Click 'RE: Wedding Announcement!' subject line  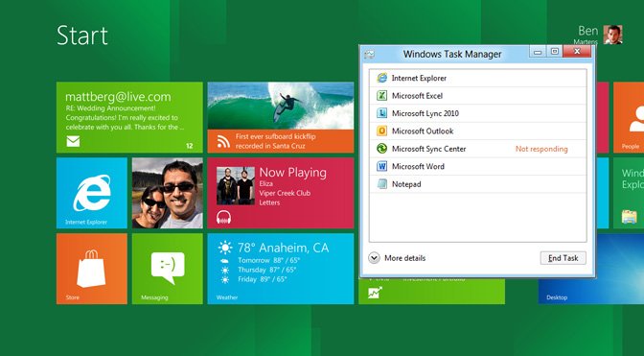[110, 108]
